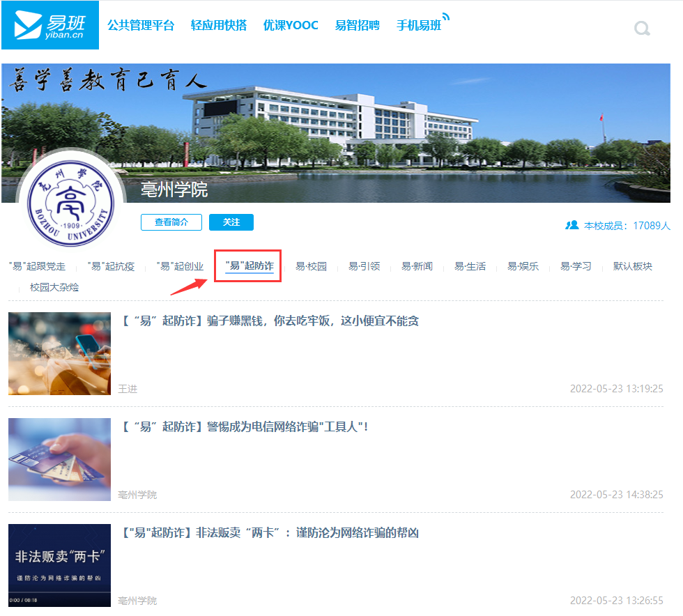
Task: Click the 非法贩卖"两卡" video thumbnail
Action: 59,565
